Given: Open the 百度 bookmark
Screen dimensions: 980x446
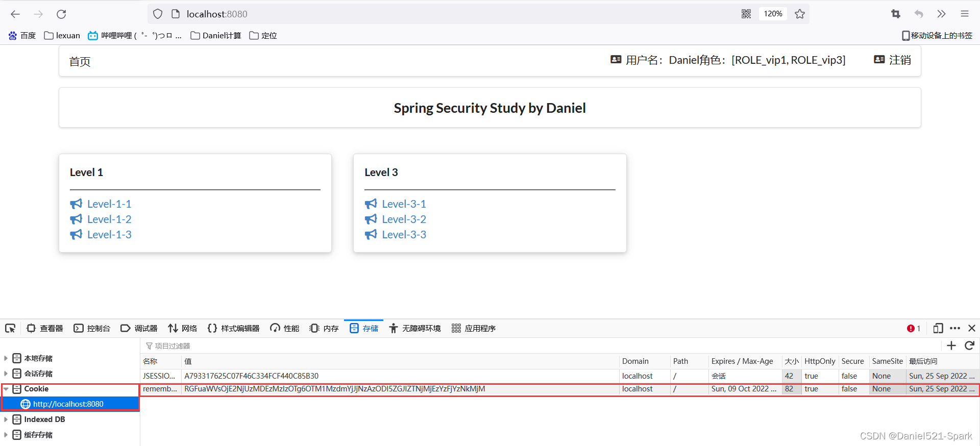Looking at the screenshot, I should pos(22,35).
